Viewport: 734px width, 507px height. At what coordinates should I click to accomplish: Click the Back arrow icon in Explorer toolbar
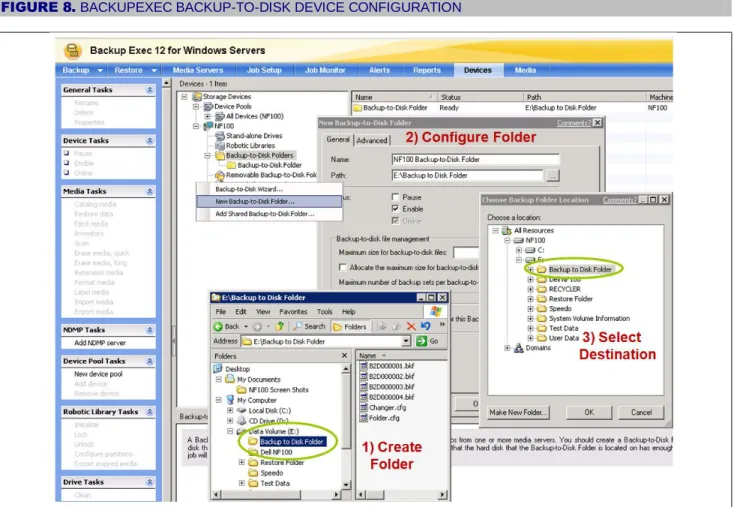coord(218,326)
